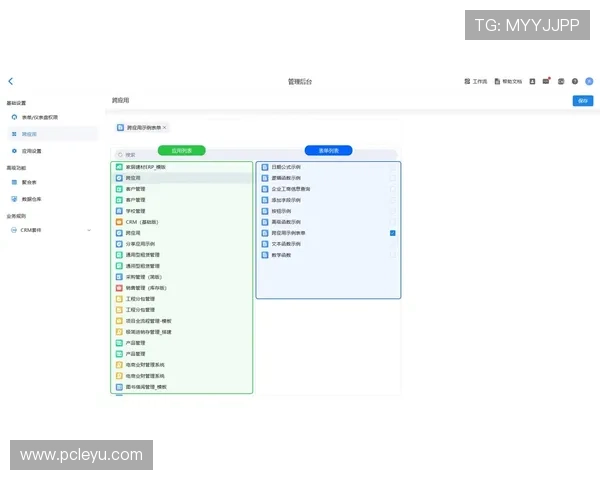600x480 pixels.
Task: Click the 图书借阅管理_模板 app icon
Action: (x=119, y=387)
